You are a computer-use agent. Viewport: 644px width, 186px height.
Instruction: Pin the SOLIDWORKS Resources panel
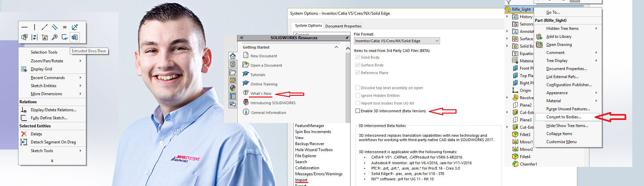click(347, 38)
